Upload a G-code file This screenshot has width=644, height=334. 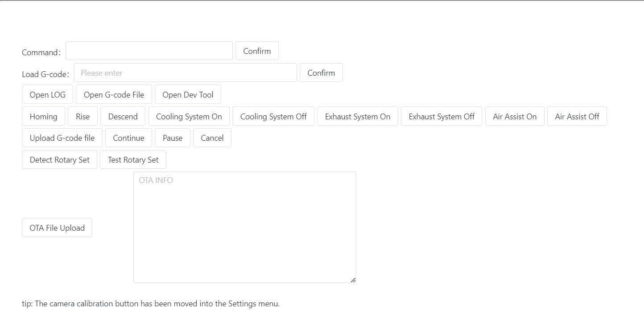pyautogui.click(x=62, y=138)
